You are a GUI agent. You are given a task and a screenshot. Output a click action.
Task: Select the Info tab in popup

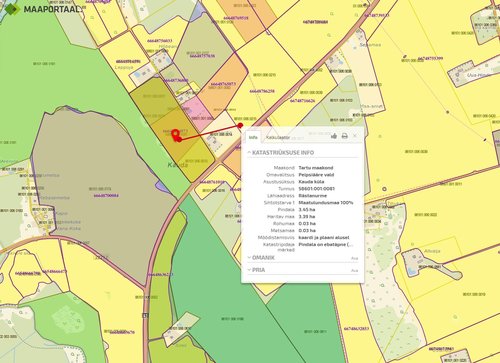(253, 137)
